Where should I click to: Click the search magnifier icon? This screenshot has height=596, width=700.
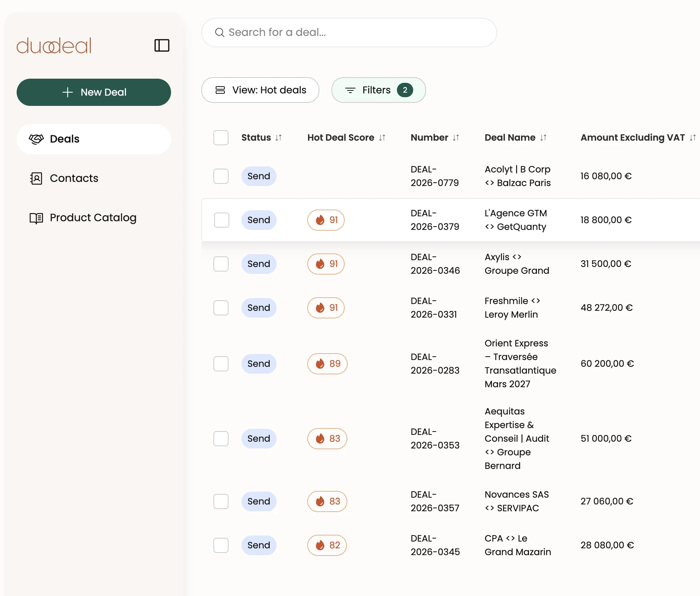(219, 33)
